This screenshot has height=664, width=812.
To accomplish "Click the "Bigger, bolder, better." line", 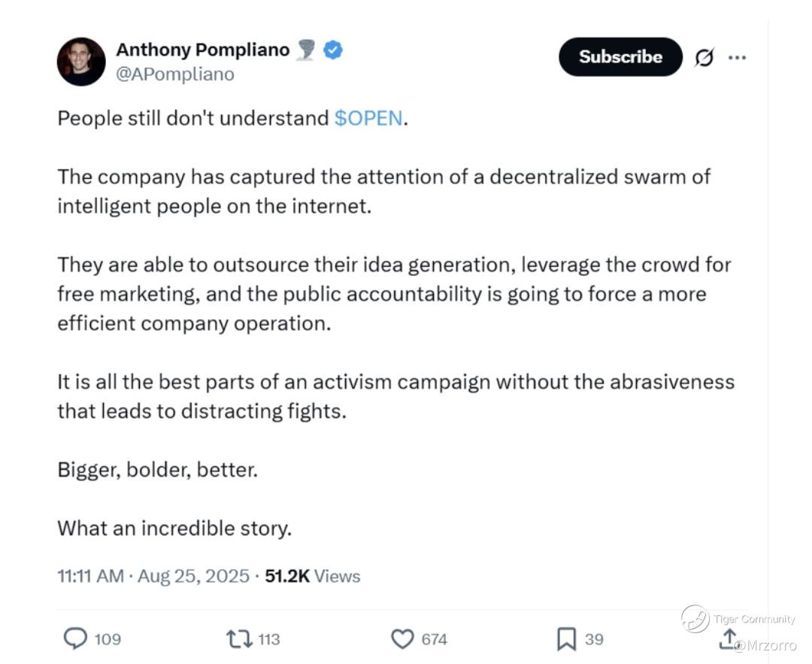I will (157, 470).
